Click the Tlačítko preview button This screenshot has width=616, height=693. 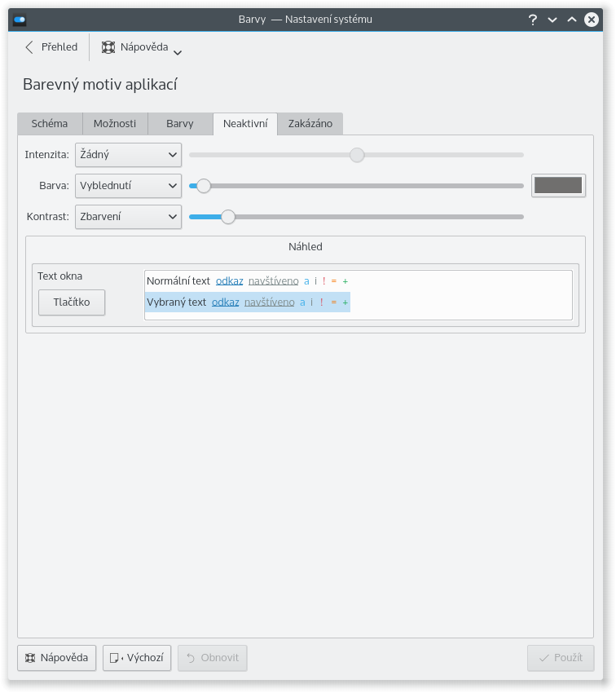tap(72, 302)
